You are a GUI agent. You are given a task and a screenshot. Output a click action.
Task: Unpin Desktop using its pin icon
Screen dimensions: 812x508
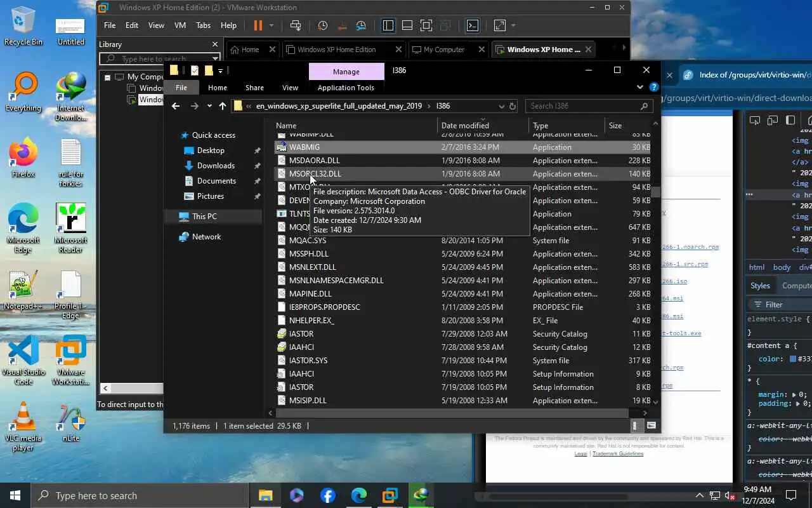coord(257,150)
